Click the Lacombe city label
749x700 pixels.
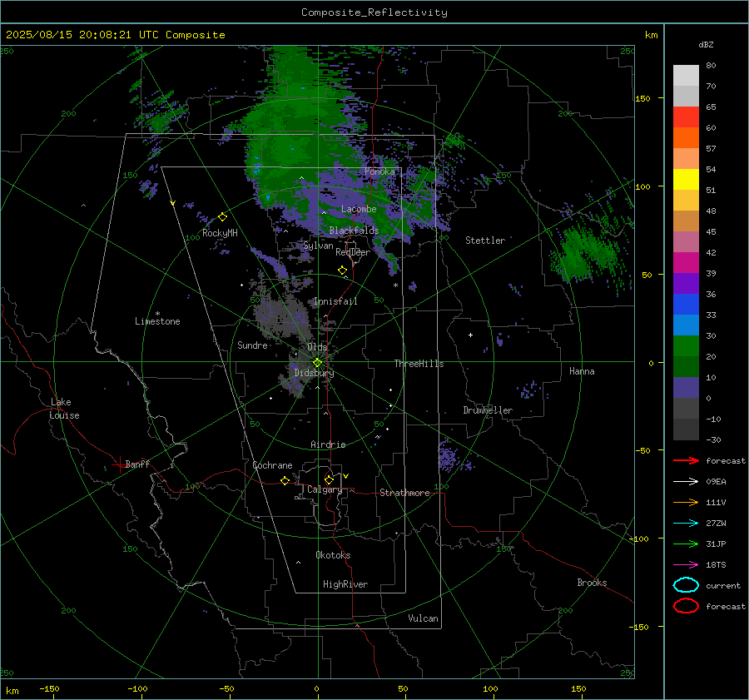point(359,209)
